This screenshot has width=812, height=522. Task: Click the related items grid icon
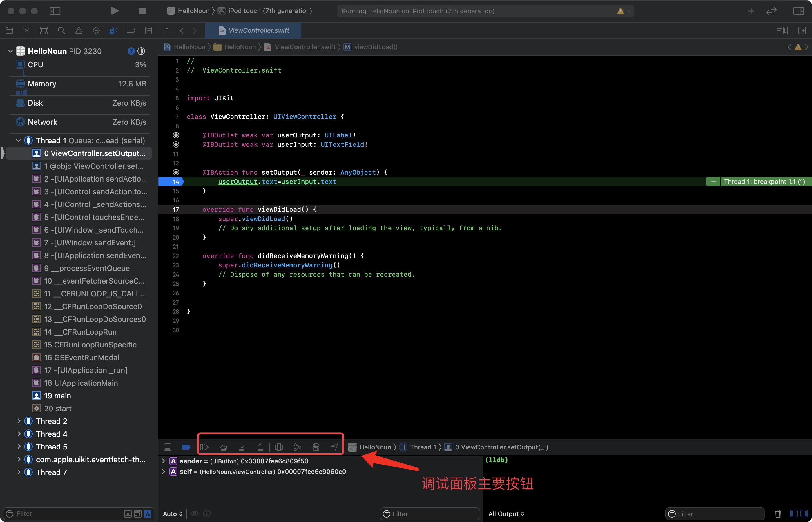[166, 30]
